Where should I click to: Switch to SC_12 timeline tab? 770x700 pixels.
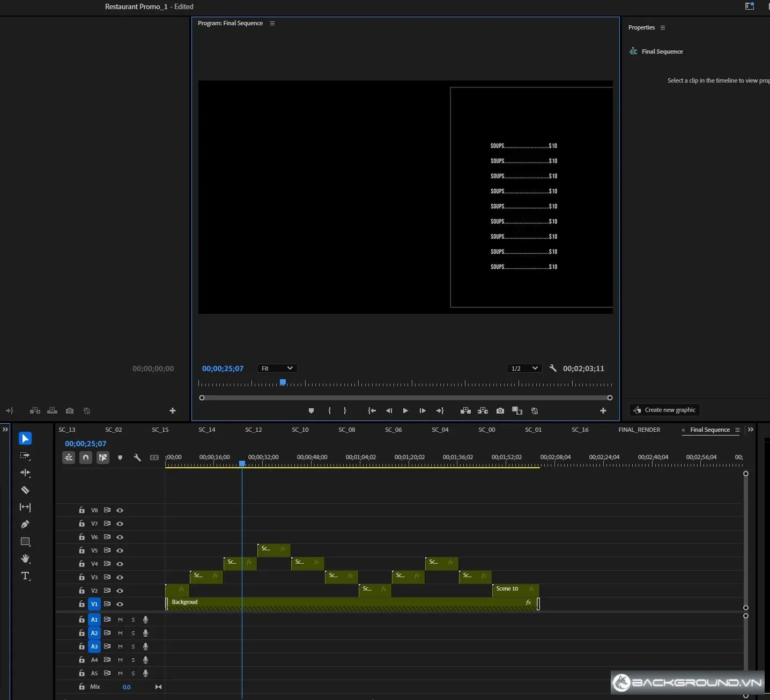pos(254,430)
